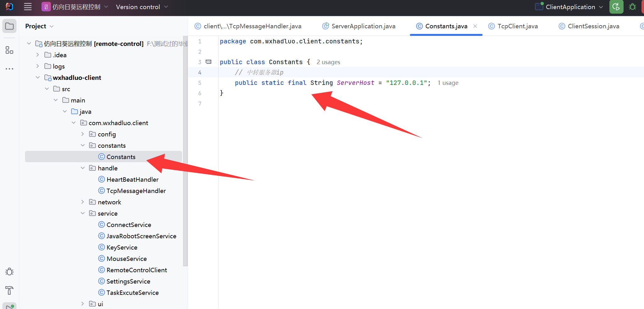This screenshot has height=309, width=644.
Task: Open the main hamburger menu
Action: pos(28,7)
